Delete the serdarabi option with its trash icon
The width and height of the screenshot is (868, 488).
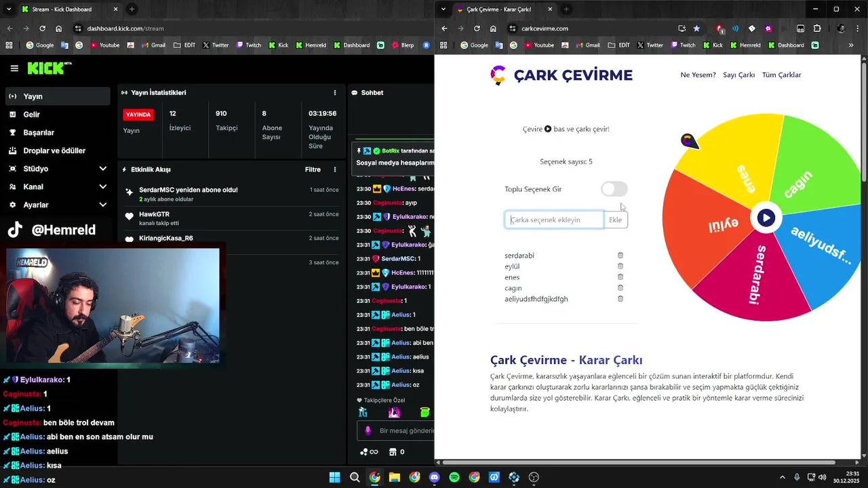620,256
